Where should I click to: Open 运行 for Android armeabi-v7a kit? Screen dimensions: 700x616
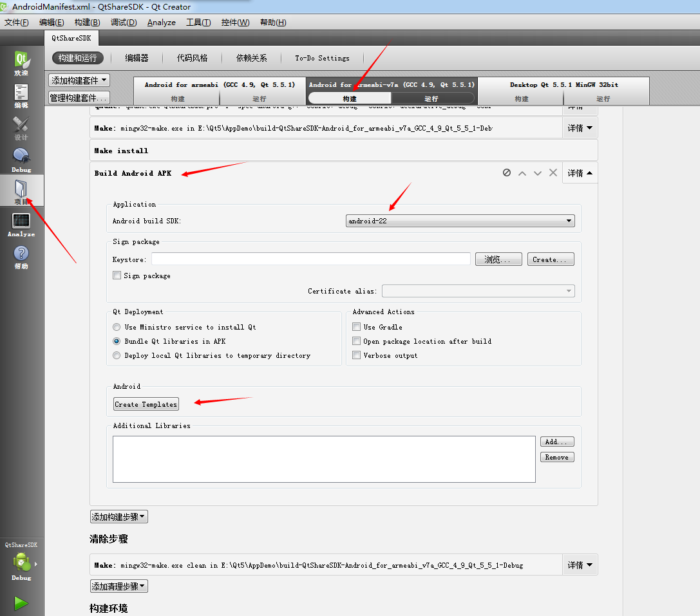(x=431, y=98)
